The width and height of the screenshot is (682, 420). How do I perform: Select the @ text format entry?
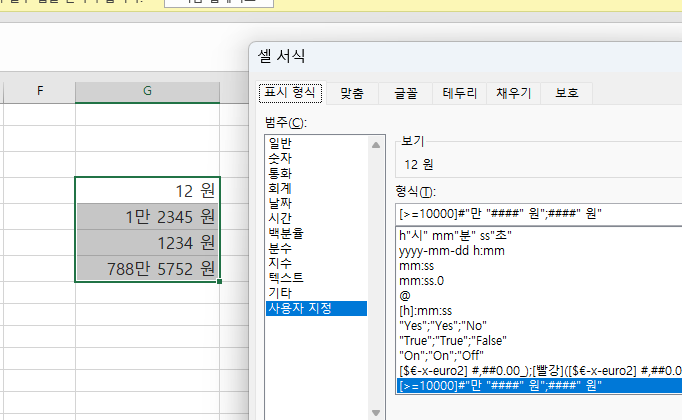coord(403,296)
